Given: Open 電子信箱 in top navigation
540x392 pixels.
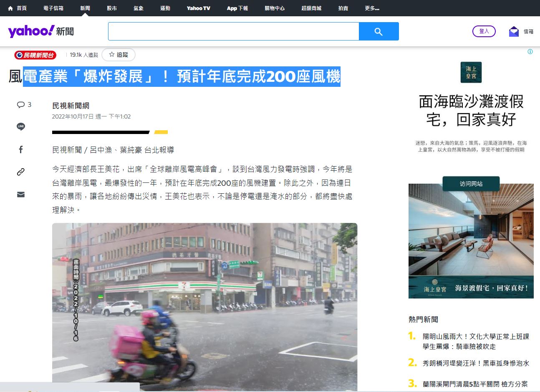Looking at the screenshot, I should coord(53,8).
